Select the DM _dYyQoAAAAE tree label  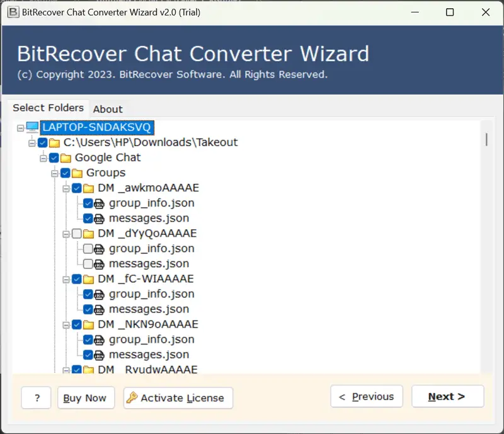pos(147,234)
